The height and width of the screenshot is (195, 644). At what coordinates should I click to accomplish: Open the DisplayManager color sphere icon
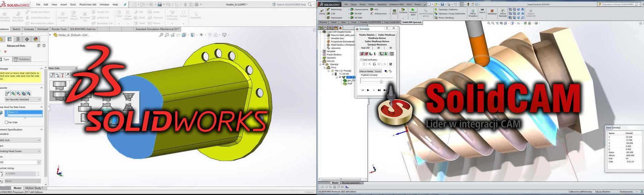[x=36, y=39]
